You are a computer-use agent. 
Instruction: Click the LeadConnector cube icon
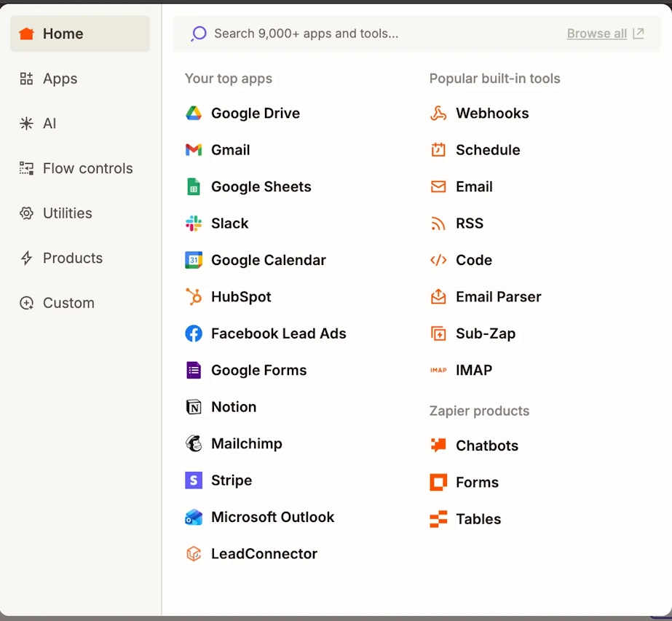[x=194, y=554]
